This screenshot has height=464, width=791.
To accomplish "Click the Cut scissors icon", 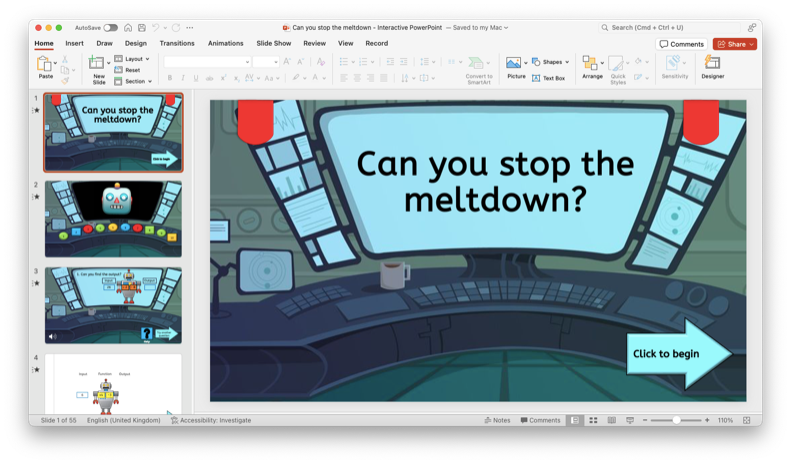I will [x=65, y=60].
